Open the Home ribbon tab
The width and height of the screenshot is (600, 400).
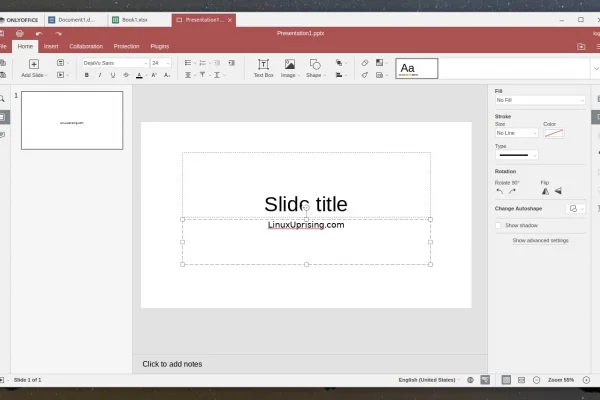[25, 46]
